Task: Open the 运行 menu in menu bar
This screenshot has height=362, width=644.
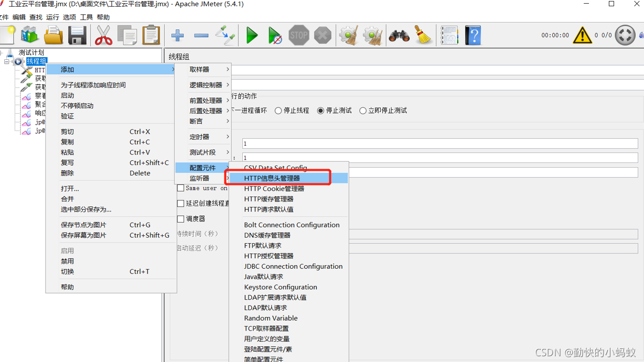Action: pos(52,17)
